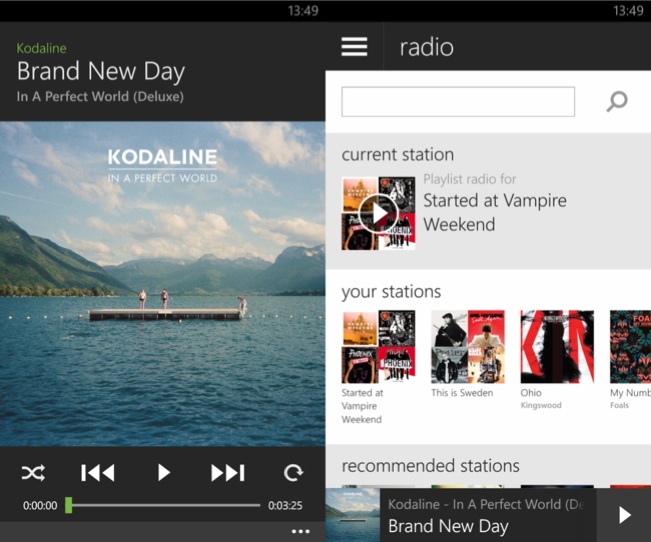Click the album title In A Perfect World (Deluxe)

tap(100, 96)
